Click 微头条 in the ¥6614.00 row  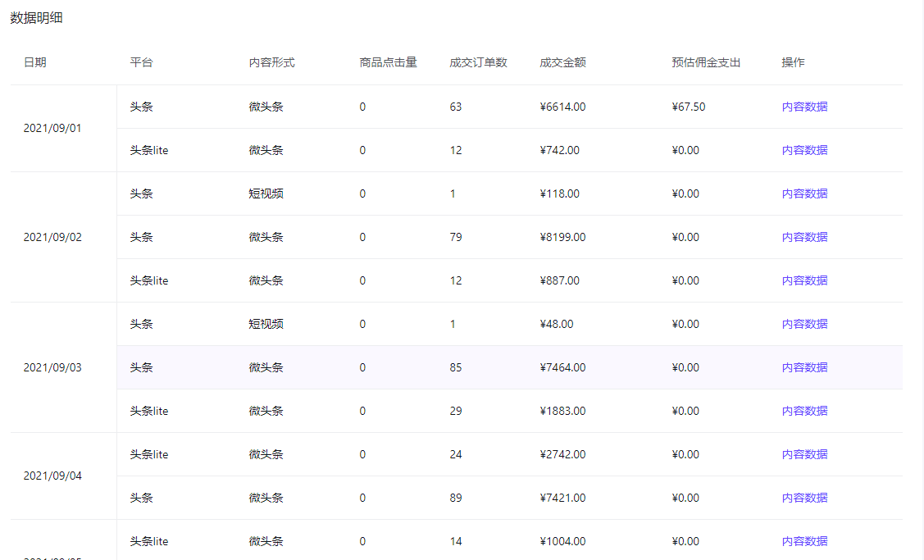pos(266,107)
